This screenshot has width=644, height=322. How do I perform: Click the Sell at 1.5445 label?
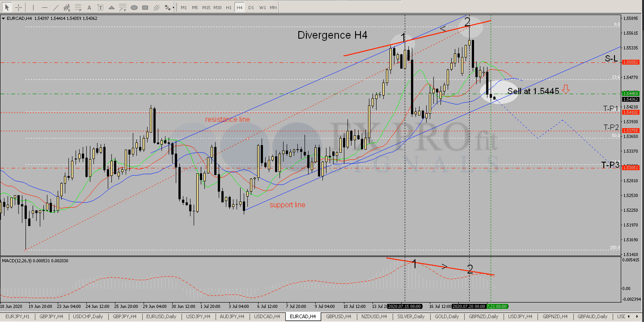[x=533, y=91]
